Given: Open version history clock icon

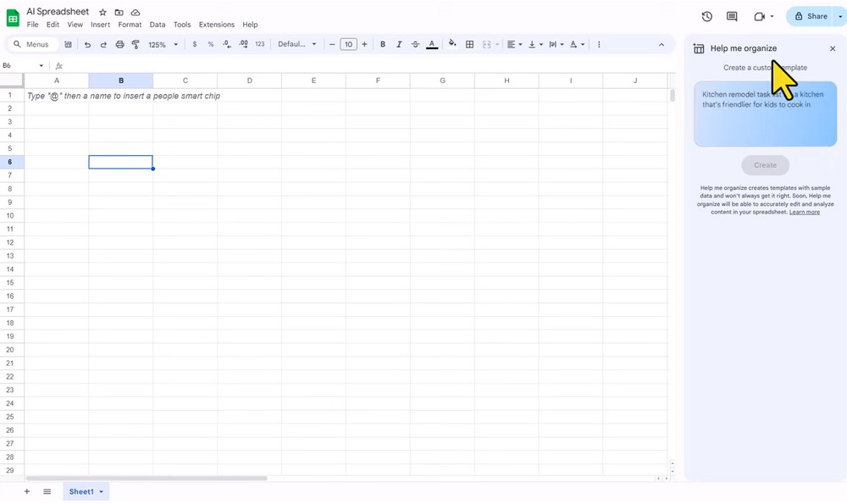Looking at the screenshot, I should [707, 16].
